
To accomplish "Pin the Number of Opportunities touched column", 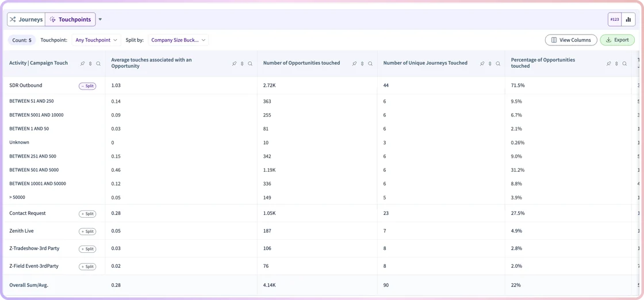I will (x=354, y=64).
